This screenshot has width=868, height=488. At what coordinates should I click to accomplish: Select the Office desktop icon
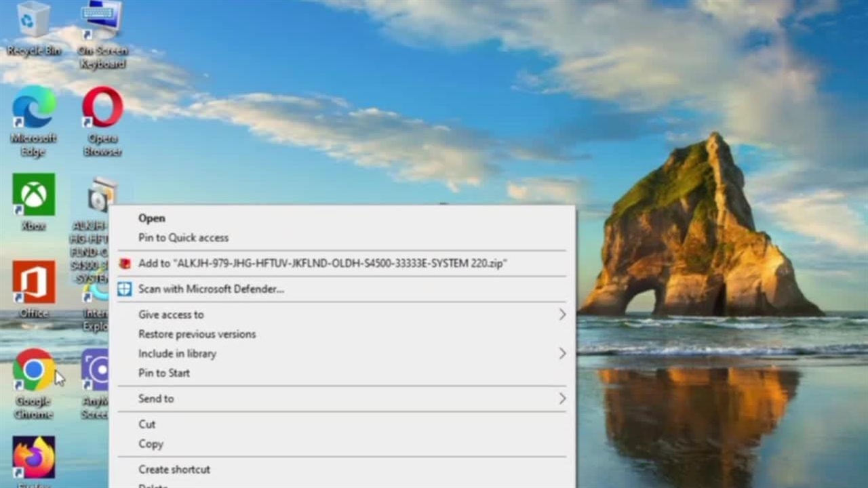pyautogui.click(x=33, y=282)
